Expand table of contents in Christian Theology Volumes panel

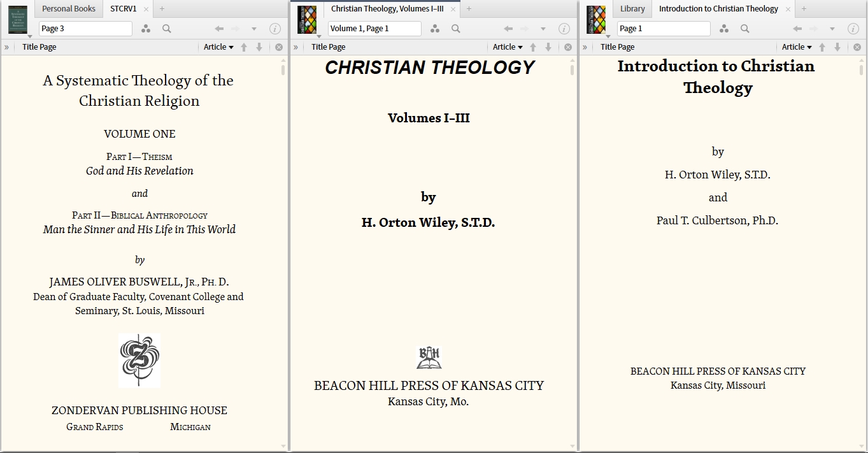pos(295,47)
